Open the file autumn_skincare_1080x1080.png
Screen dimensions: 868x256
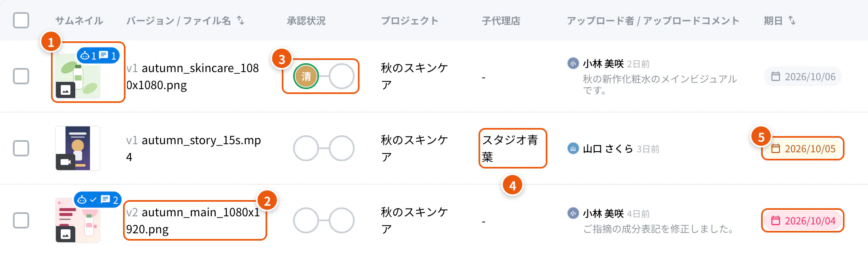(x=193, y=77)
